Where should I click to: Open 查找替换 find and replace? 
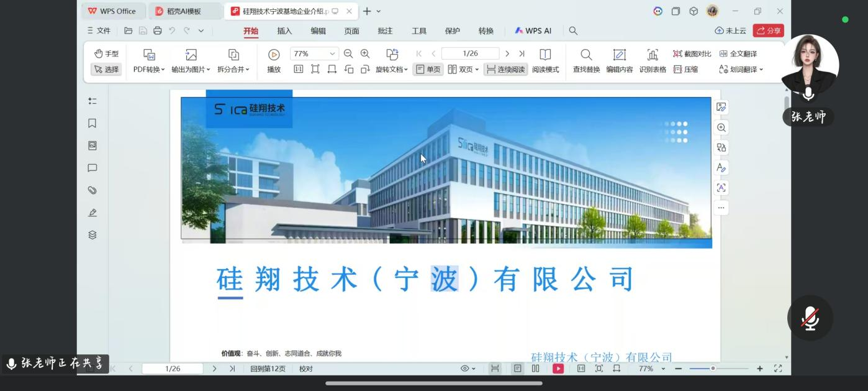(586, 62)
